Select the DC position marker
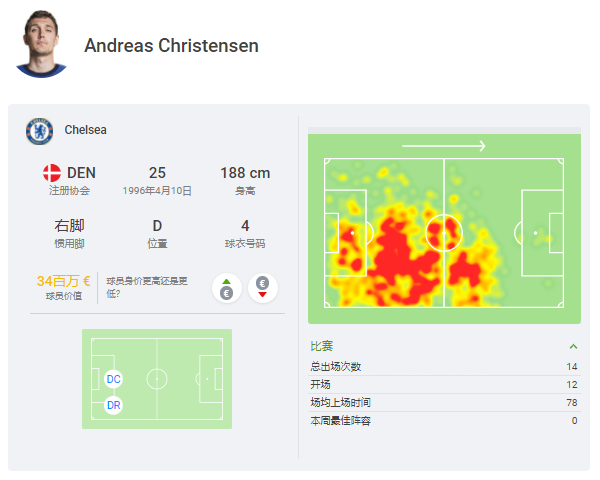600x480 pixels. tap(113, 380)
